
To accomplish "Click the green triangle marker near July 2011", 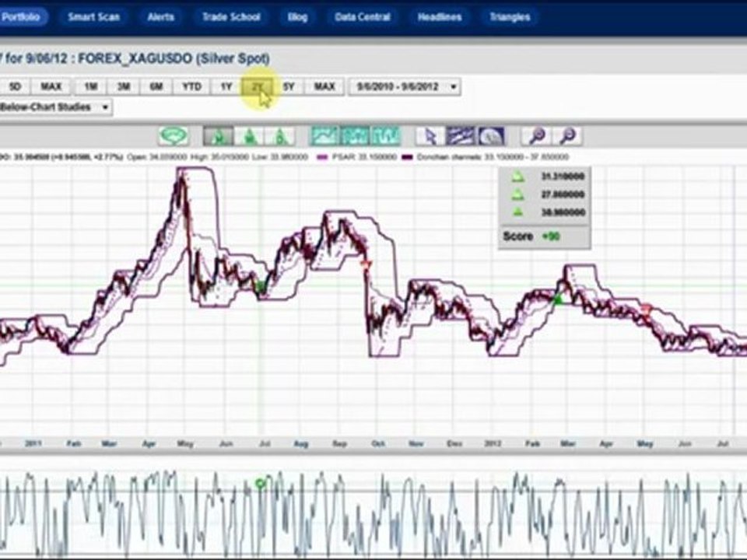I will (x=261, y=286).
